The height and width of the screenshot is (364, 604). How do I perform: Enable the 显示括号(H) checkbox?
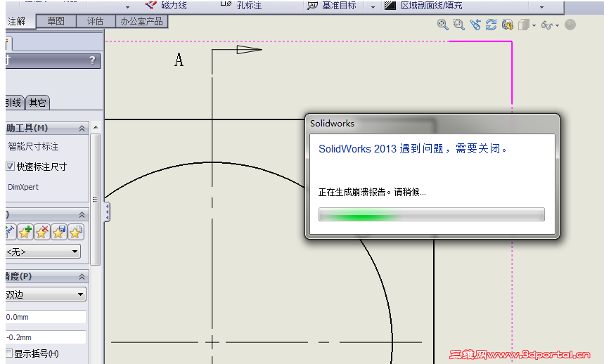pyautogui.click(x=9, y=353)
